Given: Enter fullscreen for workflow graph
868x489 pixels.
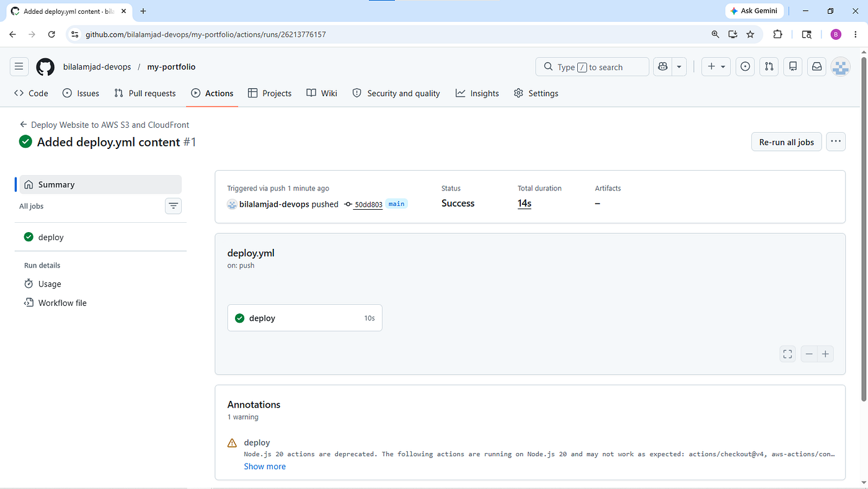Looking at the screenshot, I should point(787,354).
